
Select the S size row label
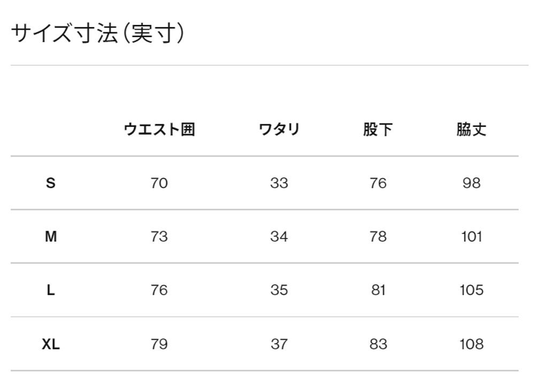tap(51, 183)
